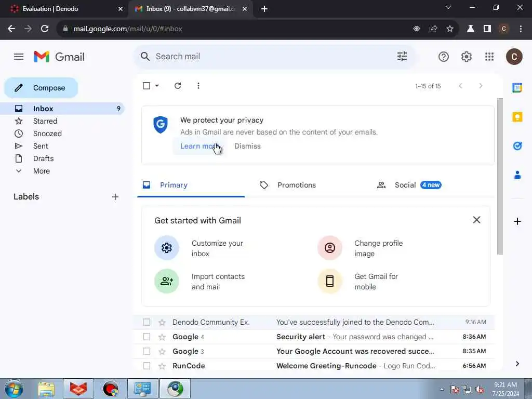
Task: Star the Denodo Community email
Action: 162,322
